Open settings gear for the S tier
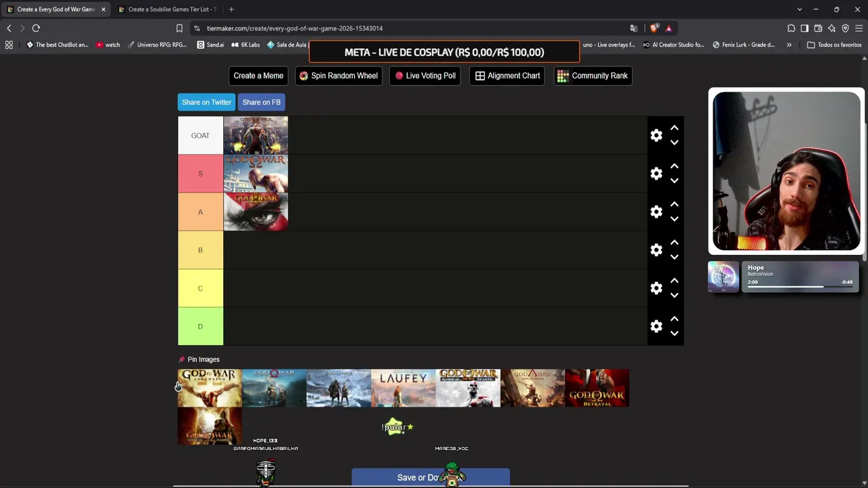The height and width of the screenshot is (488, 868). (656, 174)
